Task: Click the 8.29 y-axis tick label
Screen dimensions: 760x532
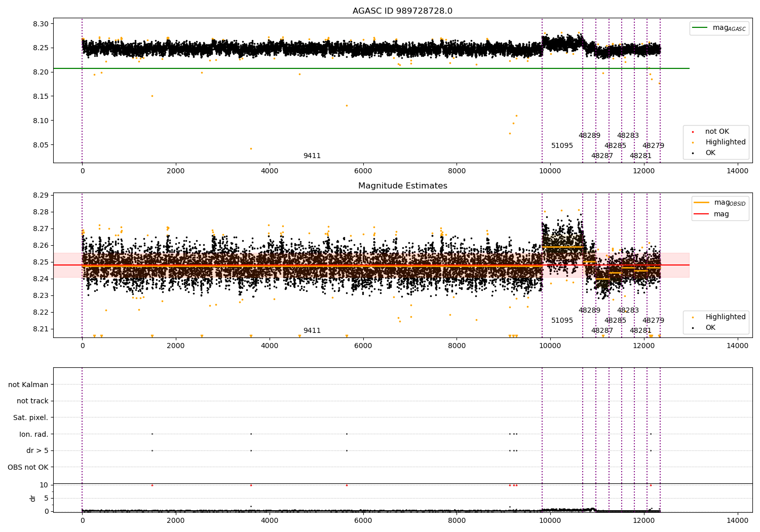Action: (x=41, y=195)
